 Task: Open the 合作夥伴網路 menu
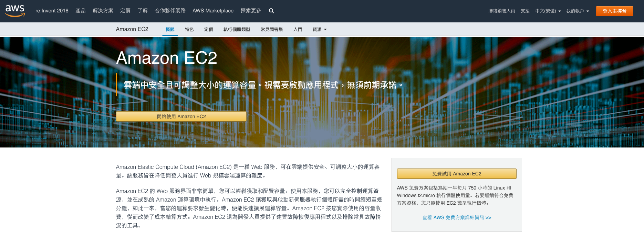pyautogui.click(x=170, y=11)
